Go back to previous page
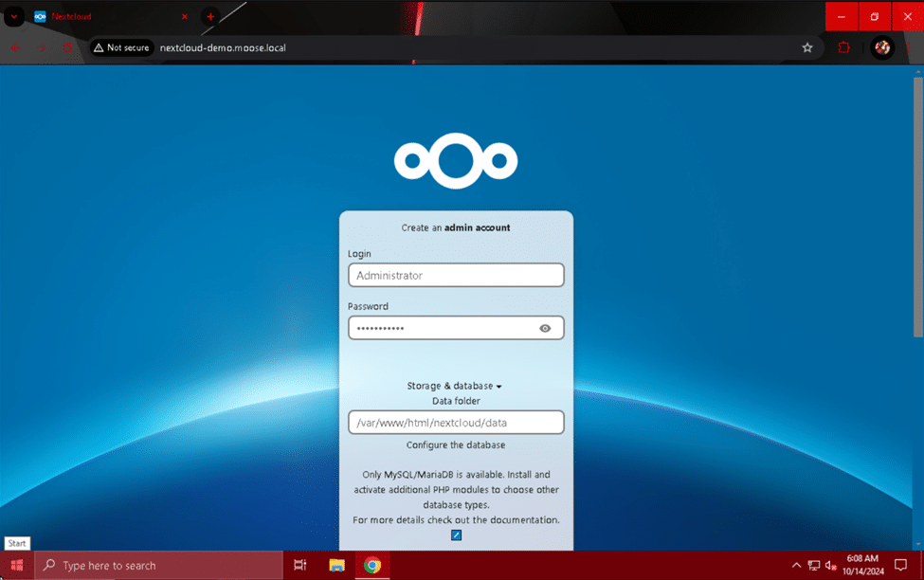Image resolution: width=924 pixels, height=580 pixels. pyautogui.click(x=16, y=47)
